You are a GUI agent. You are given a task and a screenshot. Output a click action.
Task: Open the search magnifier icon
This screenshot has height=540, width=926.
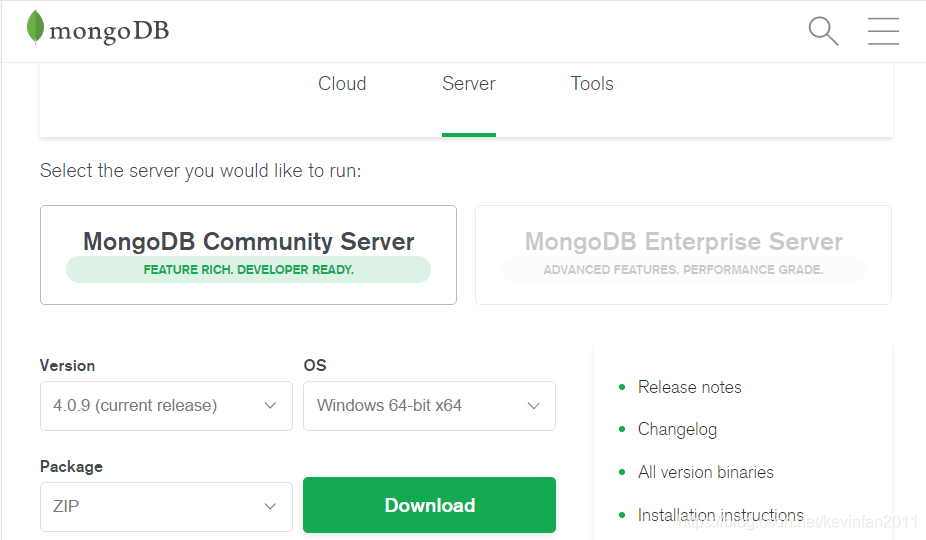(823, 31)
